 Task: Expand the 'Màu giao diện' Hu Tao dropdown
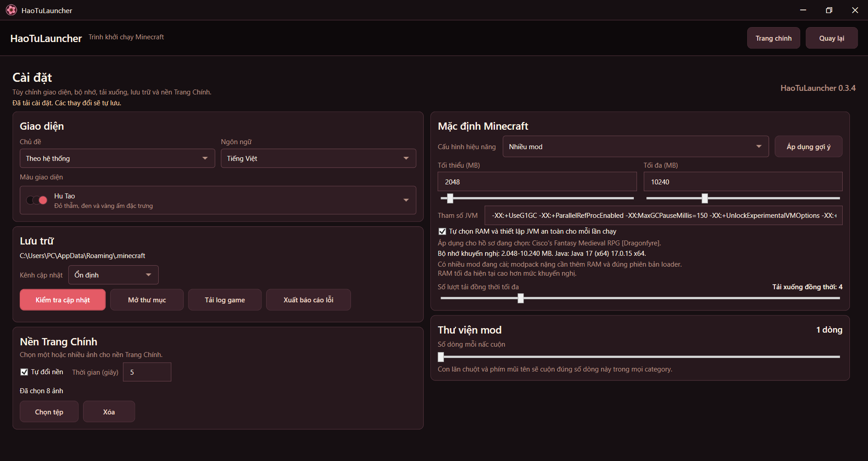[218, 200]
